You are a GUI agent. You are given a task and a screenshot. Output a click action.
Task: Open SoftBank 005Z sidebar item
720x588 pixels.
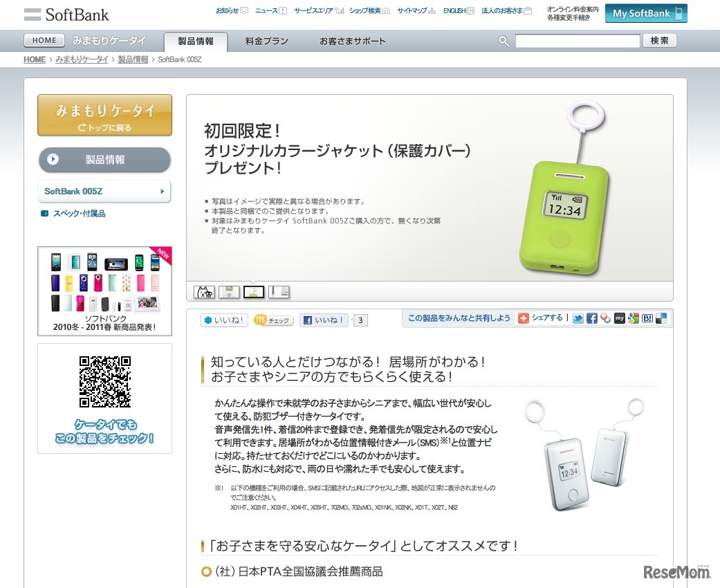click(x=104, y=191)
